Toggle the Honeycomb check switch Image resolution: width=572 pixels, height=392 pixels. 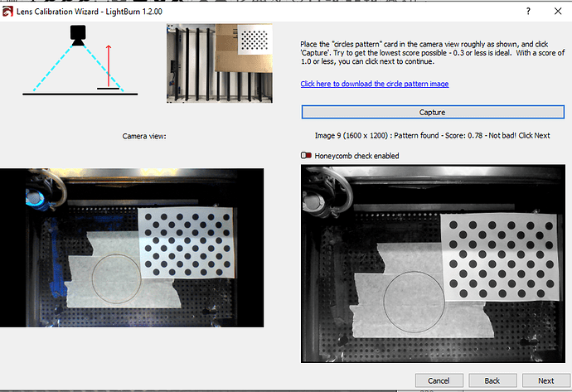pos(306,156)
